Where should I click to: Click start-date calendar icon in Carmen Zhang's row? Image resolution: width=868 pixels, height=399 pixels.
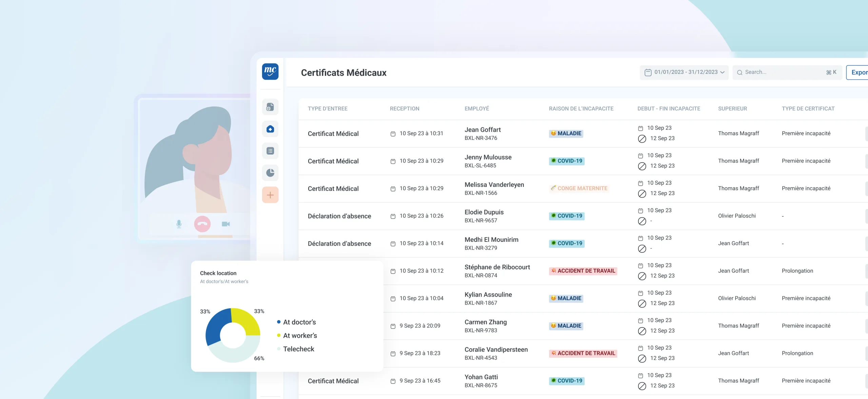tap(640, 321)
